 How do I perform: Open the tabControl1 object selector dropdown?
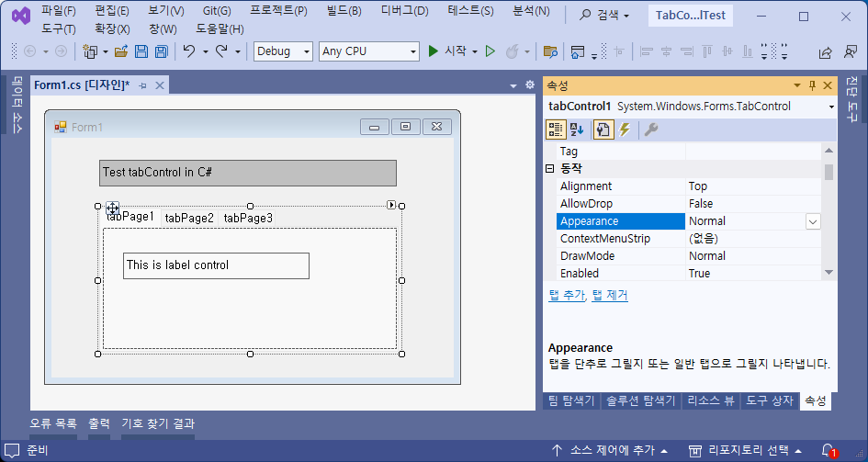coord(831,107)
